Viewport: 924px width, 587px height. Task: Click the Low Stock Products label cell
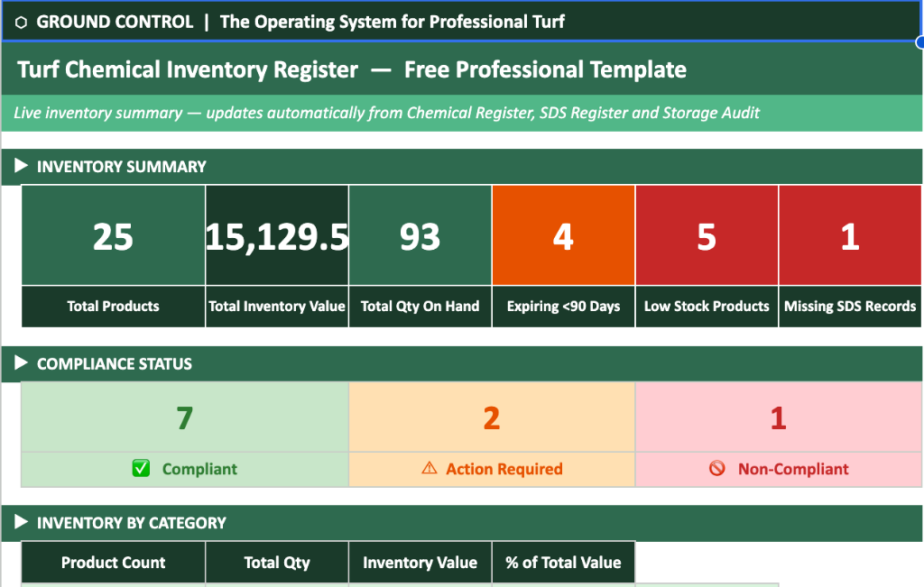coord(707,307)
